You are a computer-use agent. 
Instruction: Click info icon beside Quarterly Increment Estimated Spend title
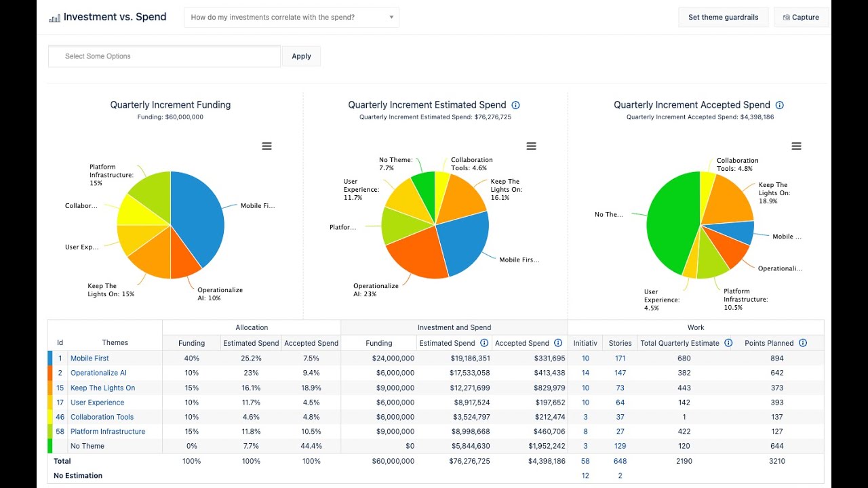515,105
